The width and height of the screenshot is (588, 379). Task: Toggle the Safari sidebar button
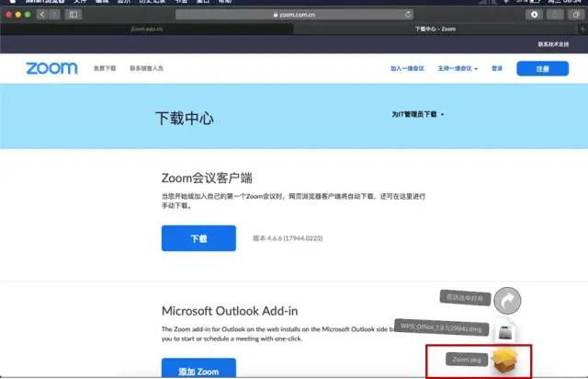pos(73,16)
